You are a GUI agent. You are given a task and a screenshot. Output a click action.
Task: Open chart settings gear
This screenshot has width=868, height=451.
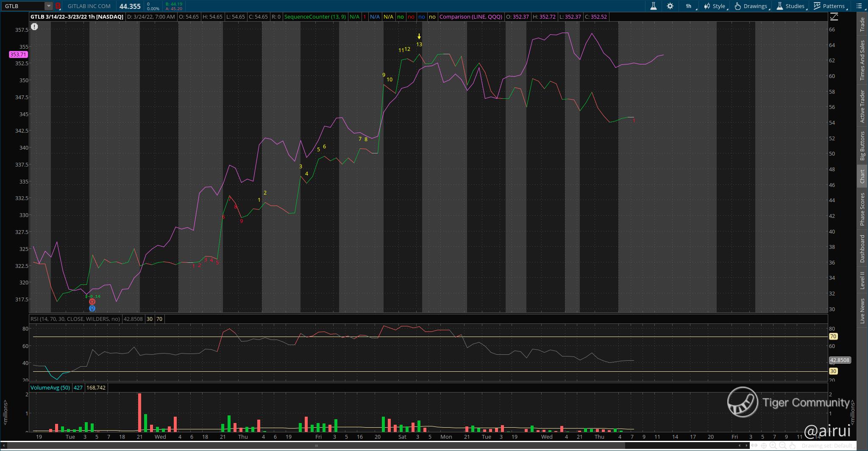(x=670, y=6)
